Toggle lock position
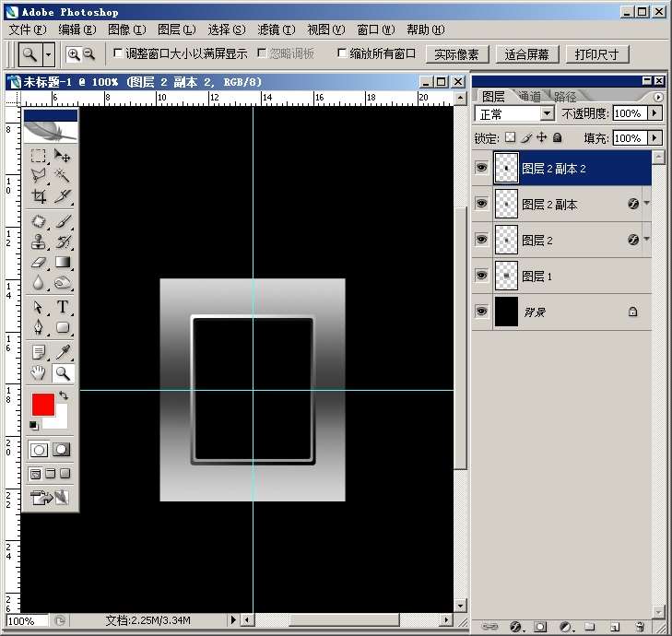 pyautogui.click(x=542, y=137)
